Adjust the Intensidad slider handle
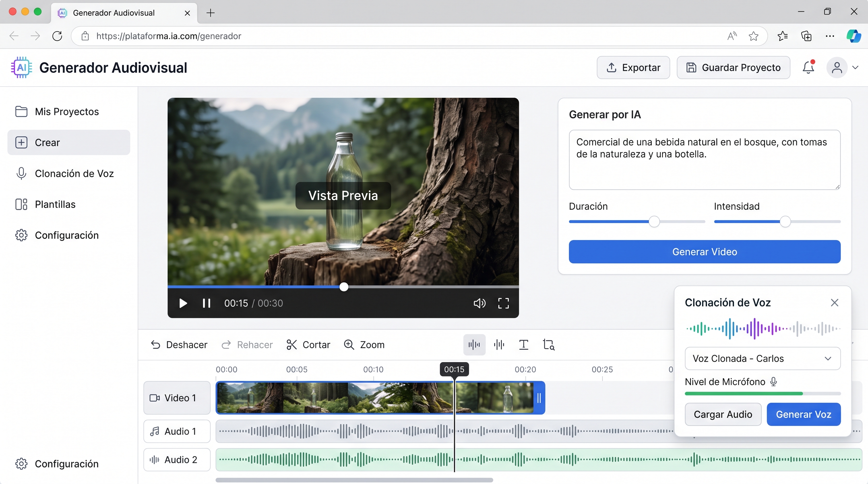 click(785, 222)
